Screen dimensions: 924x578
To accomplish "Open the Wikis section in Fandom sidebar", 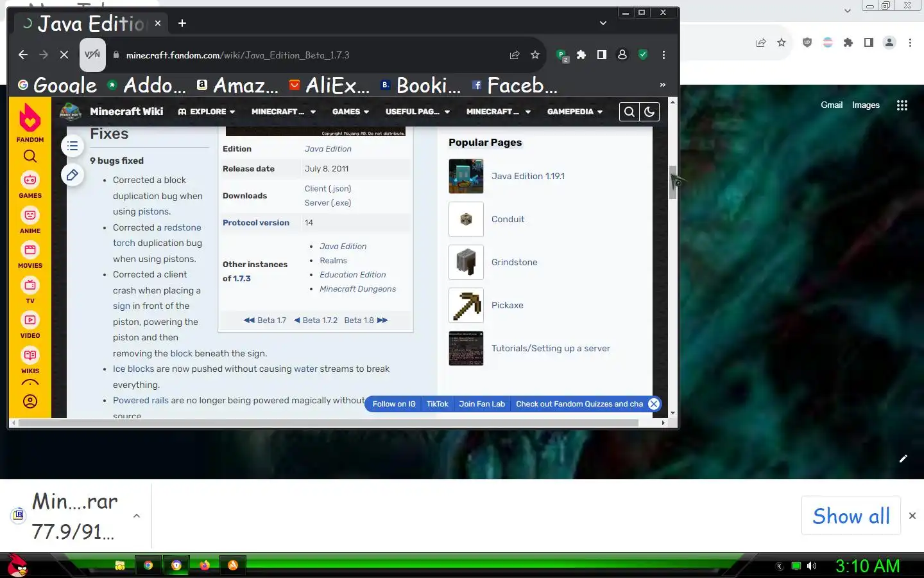I will (30, 360).
